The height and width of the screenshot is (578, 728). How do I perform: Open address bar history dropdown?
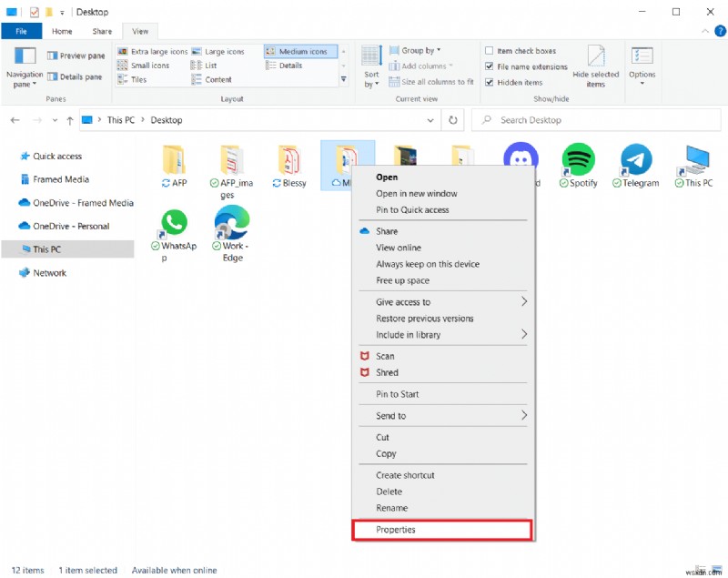coord(430,120)
